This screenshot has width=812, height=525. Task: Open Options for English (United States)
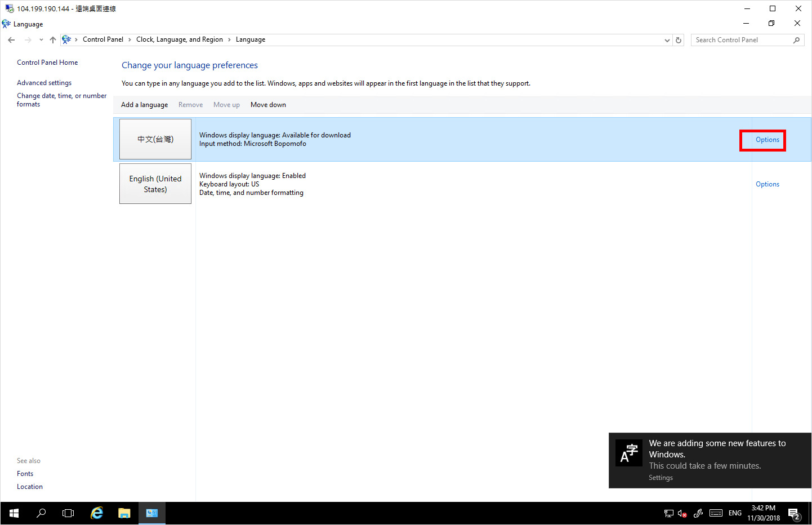pos(768,184)
